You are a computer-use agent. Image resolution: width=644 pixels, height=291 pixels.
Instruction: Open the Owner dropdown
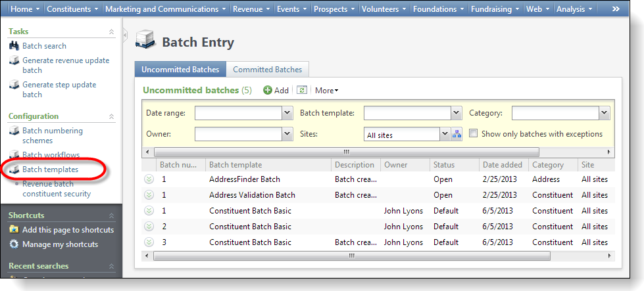click(287, 134)
